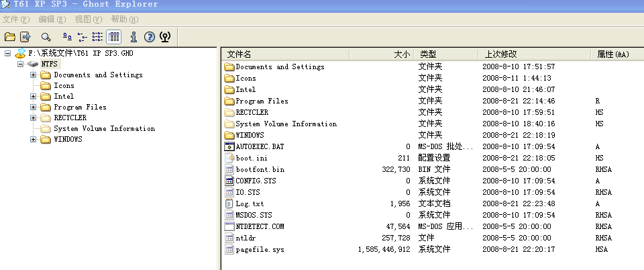The height and width of the screenshot is (270, 644).
Task: Click the CONFIG.SYS file icon
Action: (x=229, y=181)
